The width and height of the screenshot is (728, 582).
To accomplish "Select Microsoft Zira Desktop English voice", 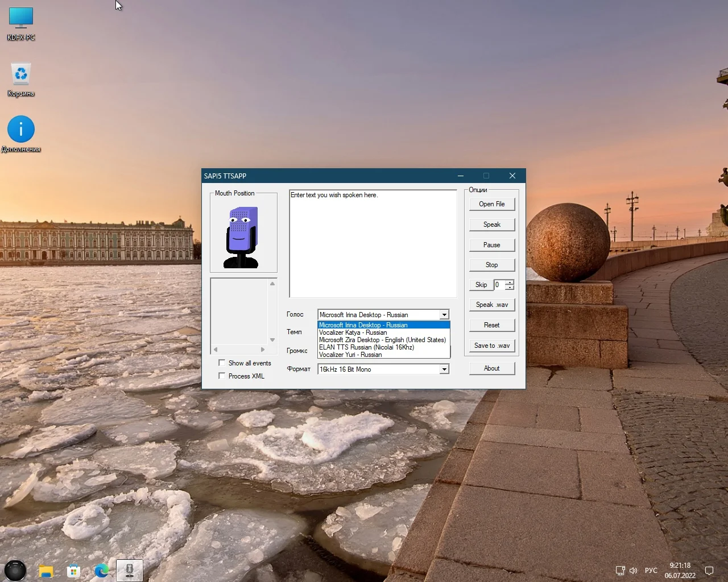I will click(x=382, y=340).
